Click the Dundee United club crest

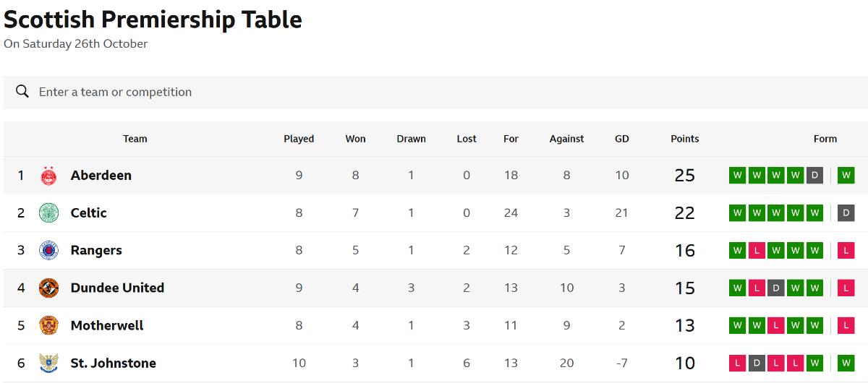(x=48, y=288)
